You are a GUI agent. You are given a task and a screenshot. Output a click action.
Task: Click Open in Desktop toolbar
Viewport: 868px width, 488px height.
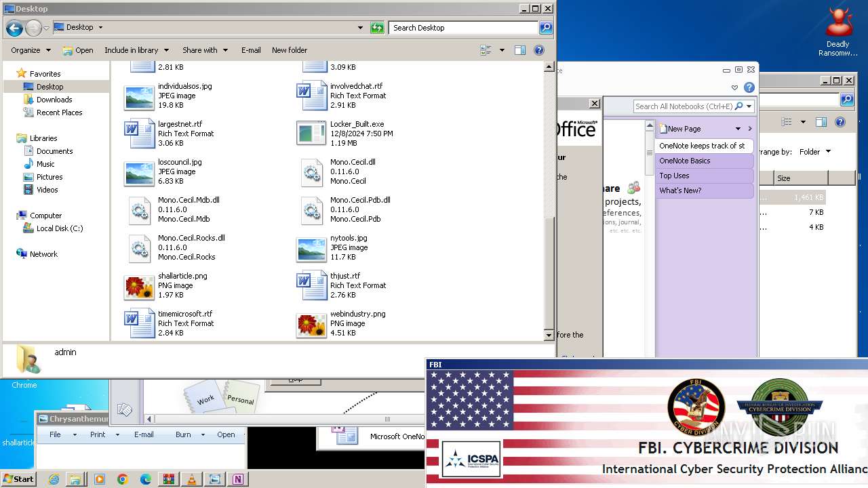point(78,50)
